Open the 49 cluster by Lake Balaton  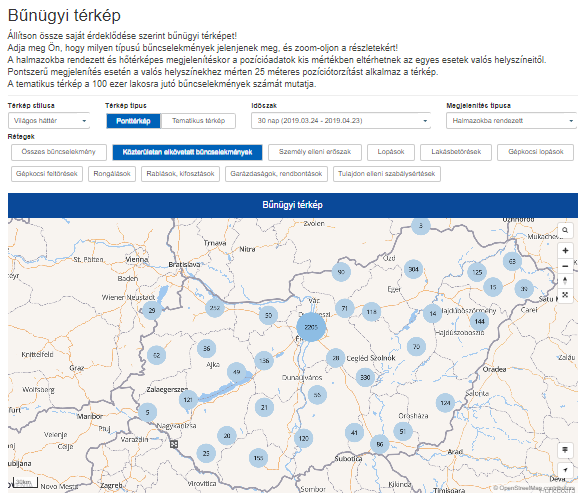[236, 372]
